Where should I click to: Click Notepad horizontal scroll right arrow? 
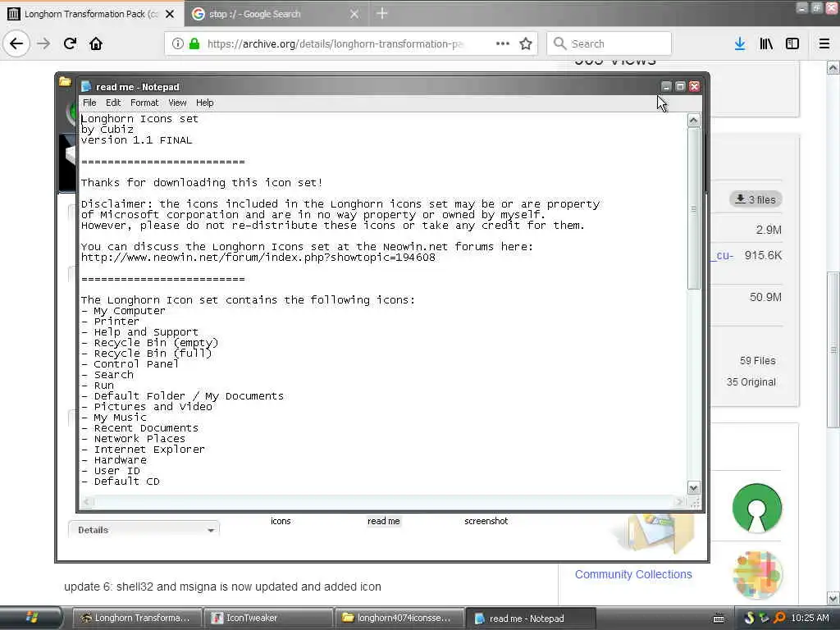point(679,502)
